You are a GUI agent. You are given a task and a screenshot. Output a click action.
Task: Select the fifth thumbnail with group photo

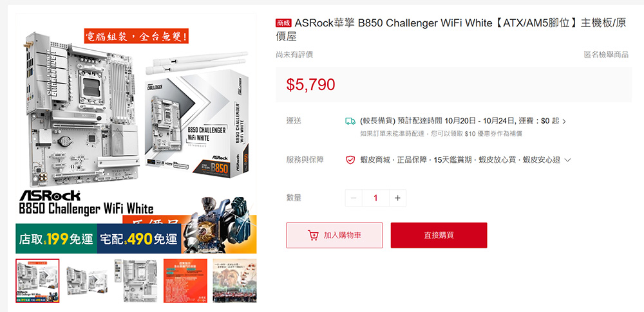[x=234, y=280]
